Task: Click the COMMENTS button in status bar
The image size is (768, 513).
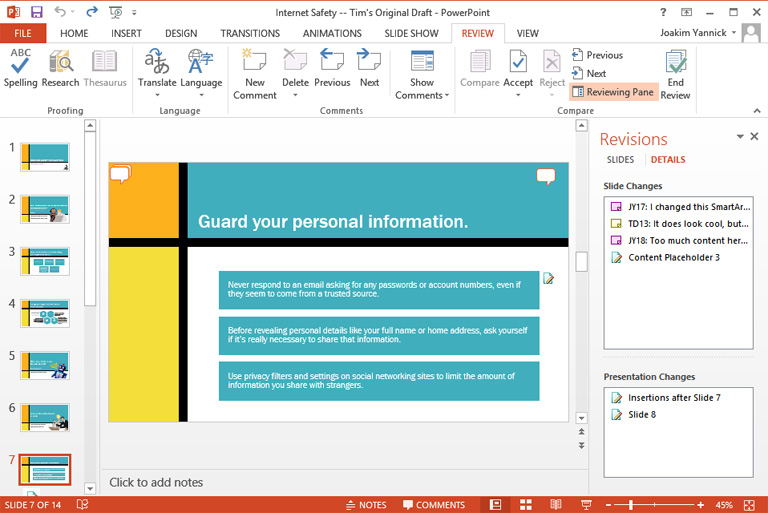Action: coord(433,505)
